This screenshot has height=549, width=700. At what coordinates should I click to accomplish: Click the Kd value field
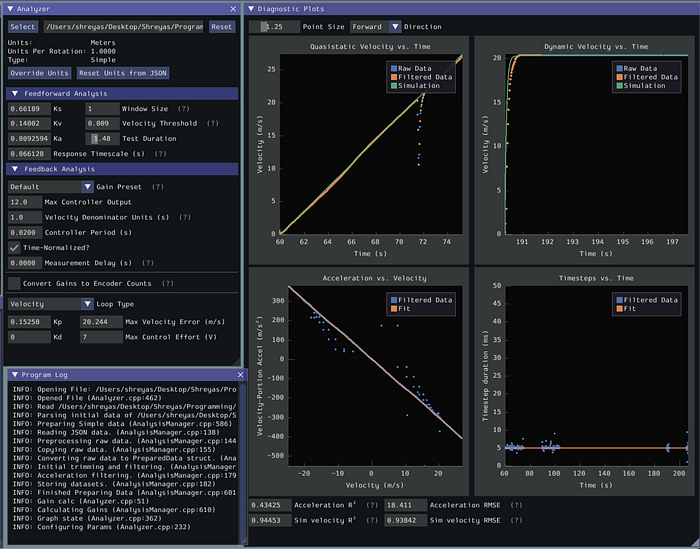[29, 337]
